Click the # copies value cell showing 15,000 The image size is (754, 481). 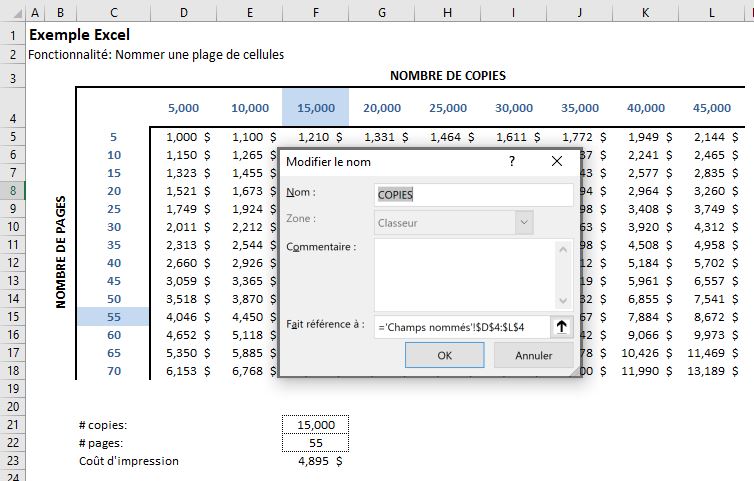coord(315,425)
